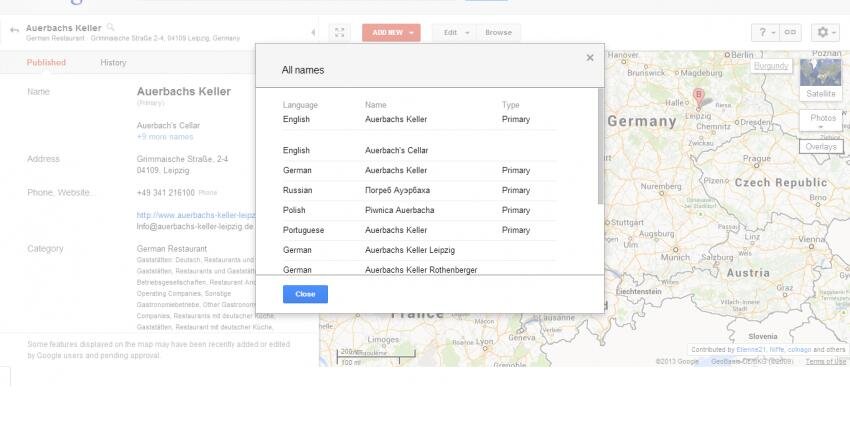Screen dimensions: 850x431
Task: Switch to the History tab
Action: tap(113, 62)
